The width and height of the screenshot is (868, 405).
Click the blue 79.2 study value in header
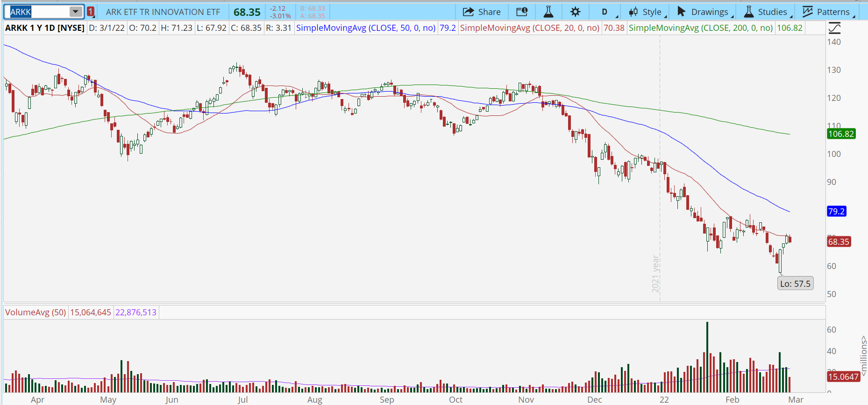(x=448, y=28)
